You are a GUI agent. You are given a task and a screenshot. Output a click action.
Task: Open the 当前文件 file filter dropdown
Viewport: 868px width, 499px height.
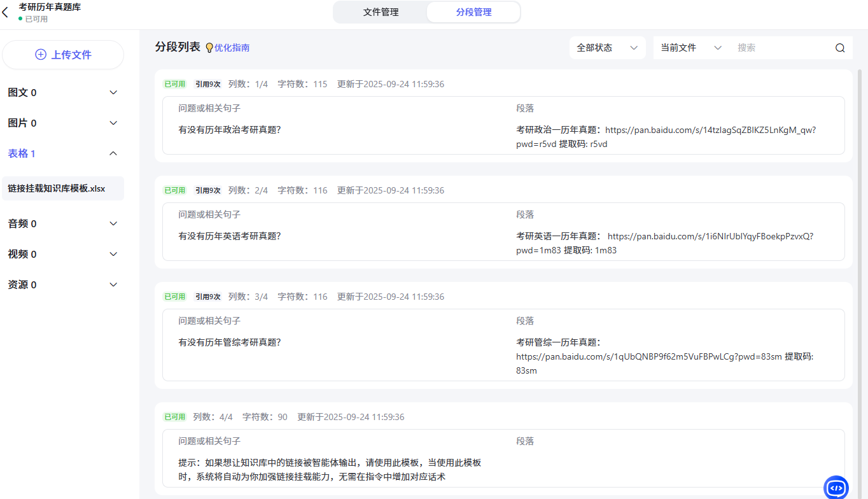click(690, 48)
